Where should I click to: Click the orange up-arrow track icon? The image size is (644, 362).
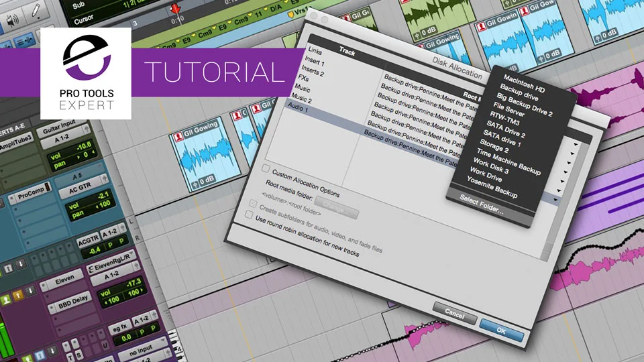click(x=18, y=296)
